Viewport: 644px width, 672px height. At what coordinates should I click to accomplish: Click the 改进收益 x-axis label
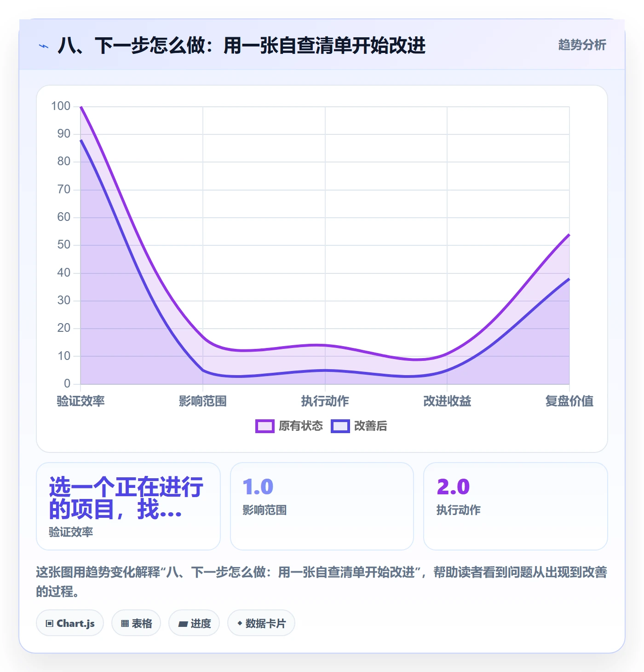coord(447,401)
